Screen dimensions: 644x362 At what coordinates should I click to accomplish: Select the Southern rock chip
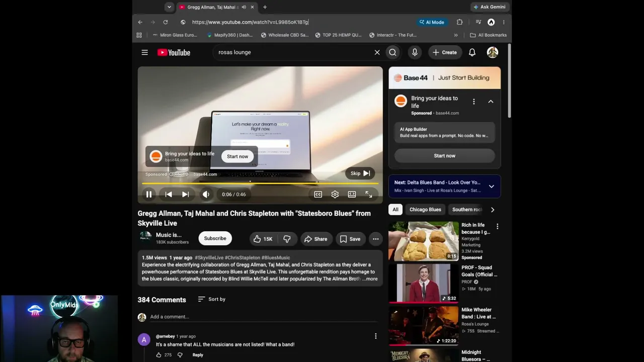[467, 210]
